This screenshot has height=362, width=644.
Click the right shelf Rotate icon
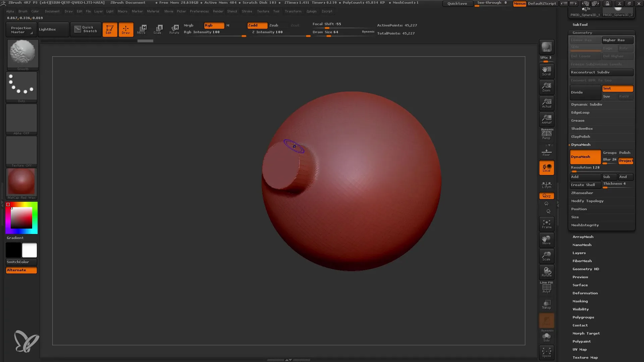point(546,272)
